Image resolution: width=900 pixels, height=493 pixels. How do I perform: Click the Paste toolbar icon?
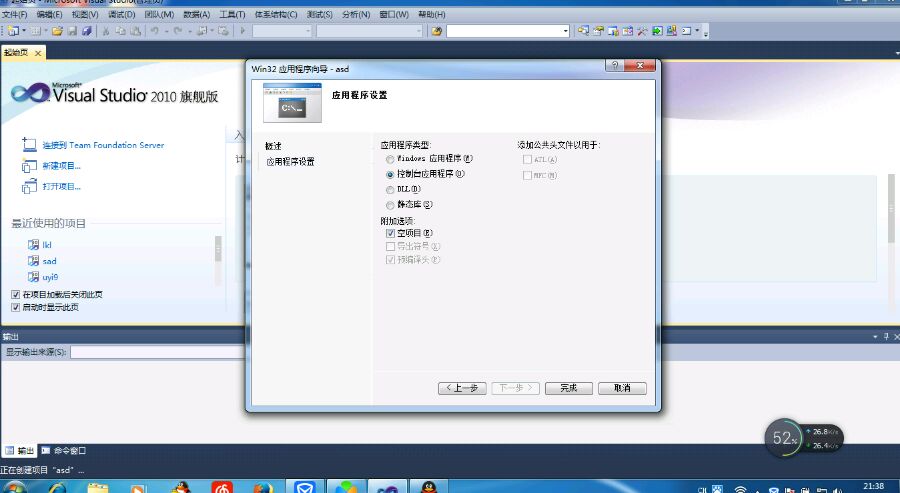(135, 31)
